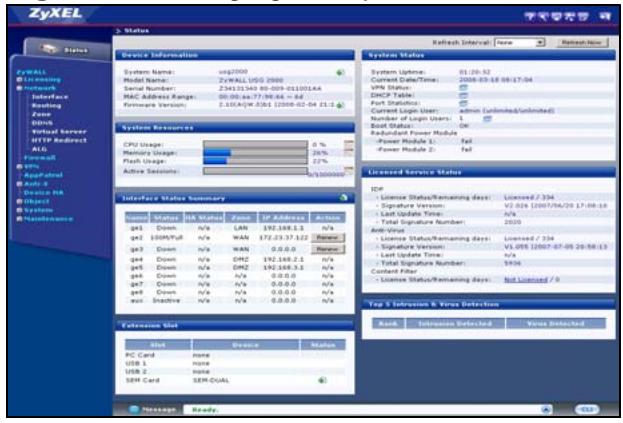Open the AppPatrol menu item

[43, 175]
